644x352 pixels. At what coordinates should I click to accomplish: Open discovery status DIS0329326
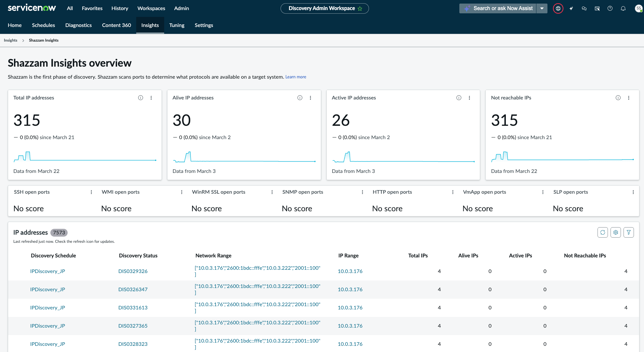coord(133,271)
